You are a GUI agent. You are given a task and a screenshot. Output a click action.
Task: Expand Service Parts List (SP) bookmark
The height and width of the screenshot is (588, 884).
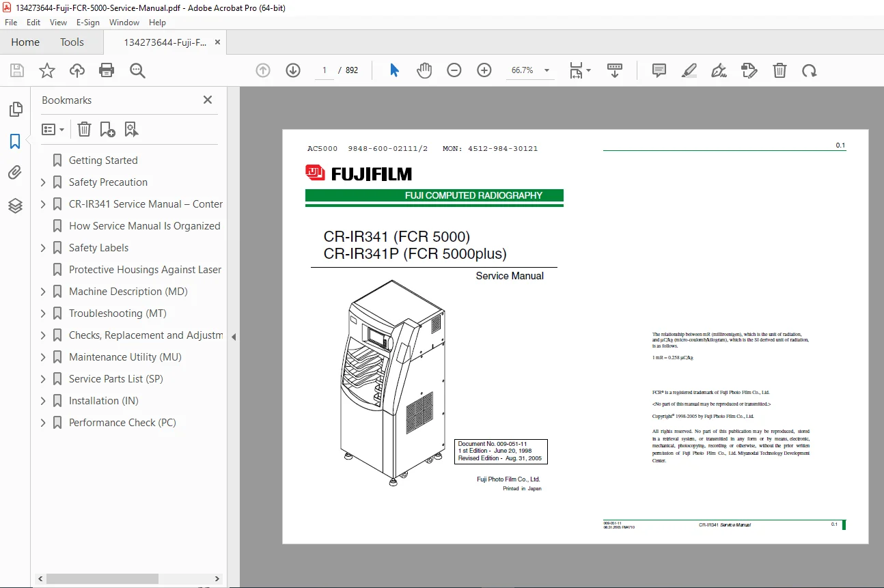(43, 379)
